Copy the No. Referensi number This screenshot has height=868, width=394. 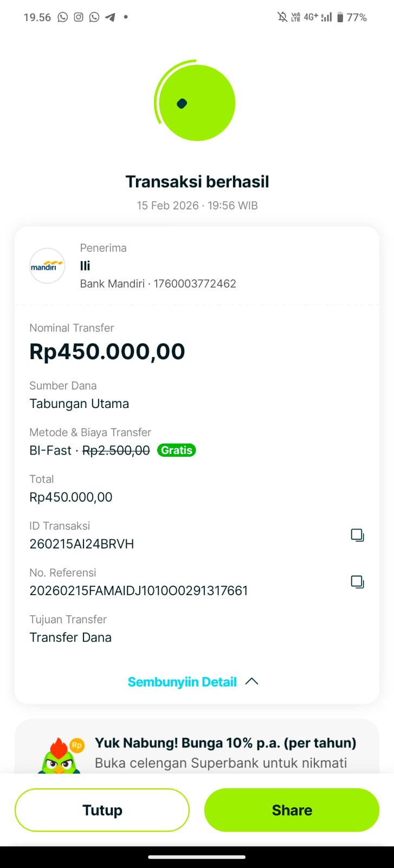pos(357,582)
